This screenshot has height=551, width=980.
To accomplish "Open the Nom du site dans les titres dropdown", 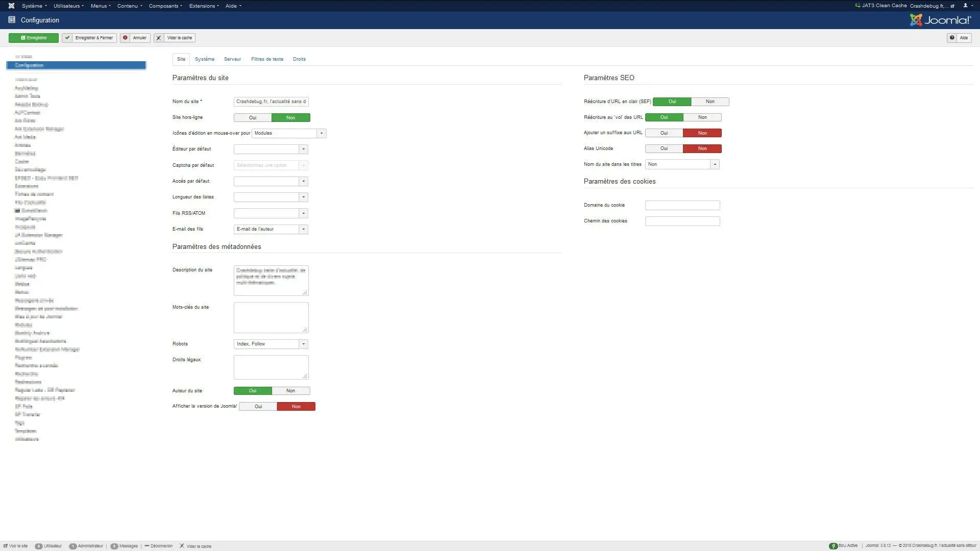I will coord(682,164).
